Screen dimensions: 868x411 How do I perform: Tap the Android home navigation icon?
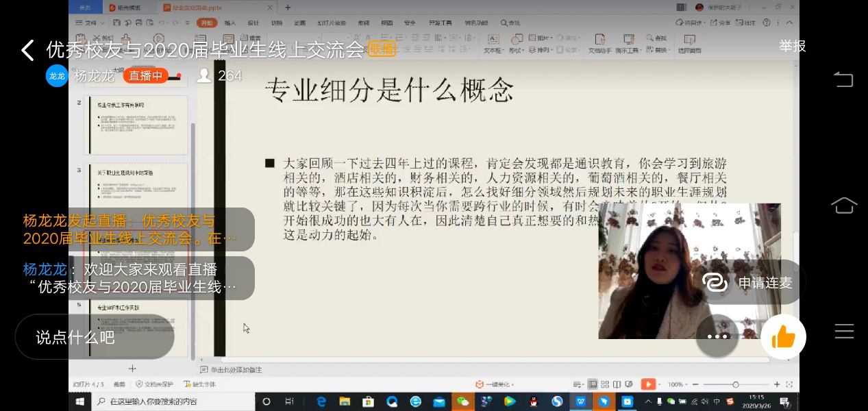[844, 205]
